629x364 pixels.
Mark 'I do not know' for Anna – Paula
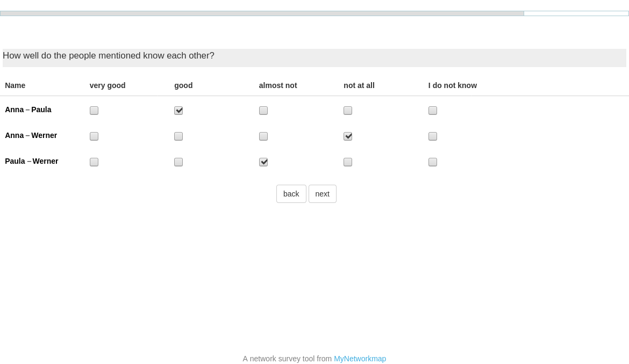[x=432, y=111]
